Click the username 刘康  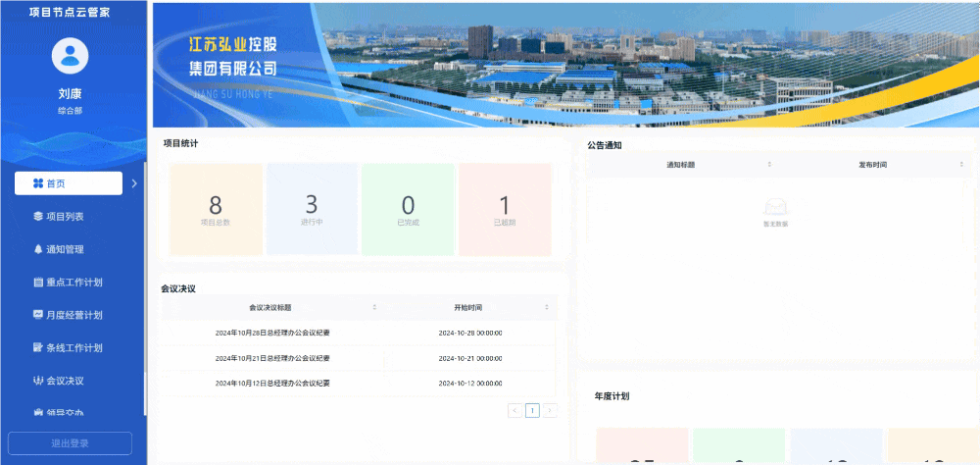70,94
